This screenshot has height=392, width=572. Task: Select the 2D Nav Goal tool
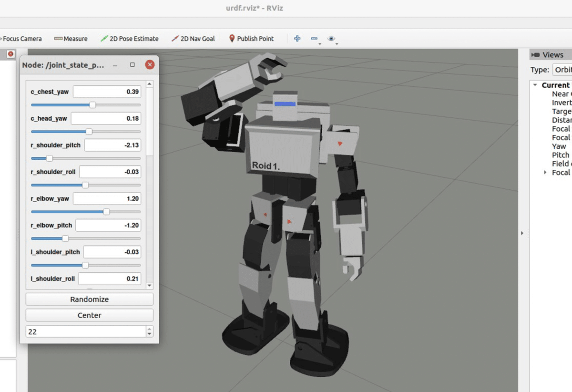(193, 39)
